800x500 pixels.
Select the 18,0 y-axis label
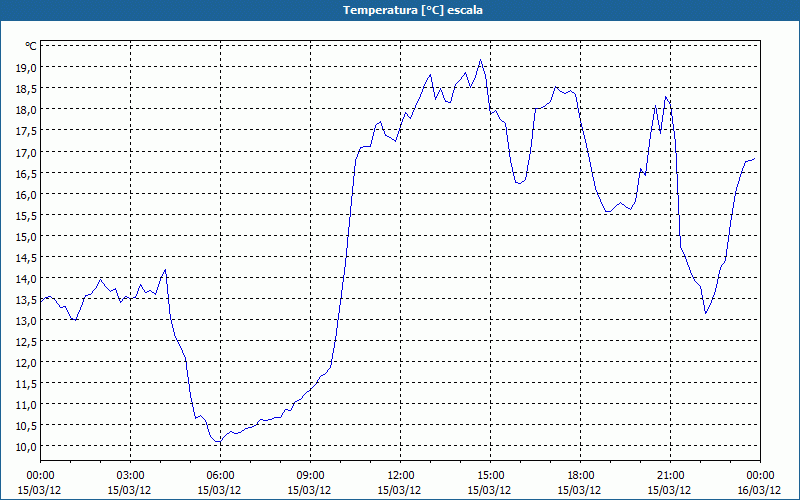(x=28, y=110)
